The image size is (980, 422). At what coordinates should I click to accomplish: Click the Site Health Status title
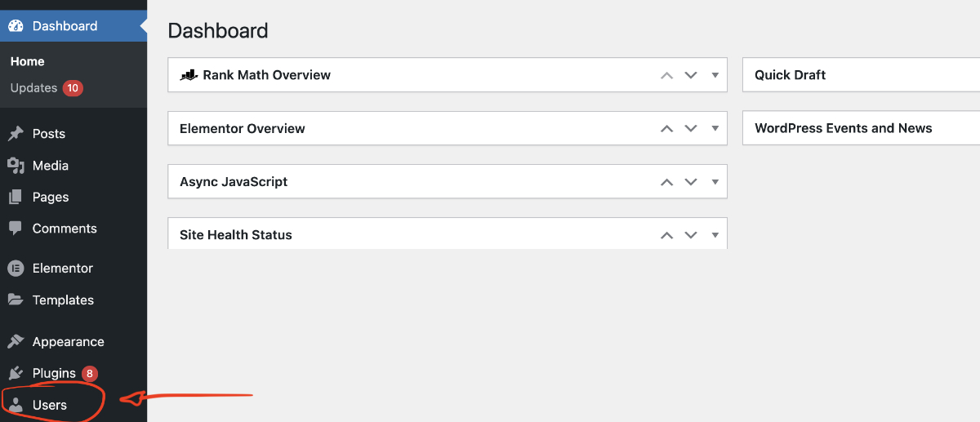[x=236, y=235]
